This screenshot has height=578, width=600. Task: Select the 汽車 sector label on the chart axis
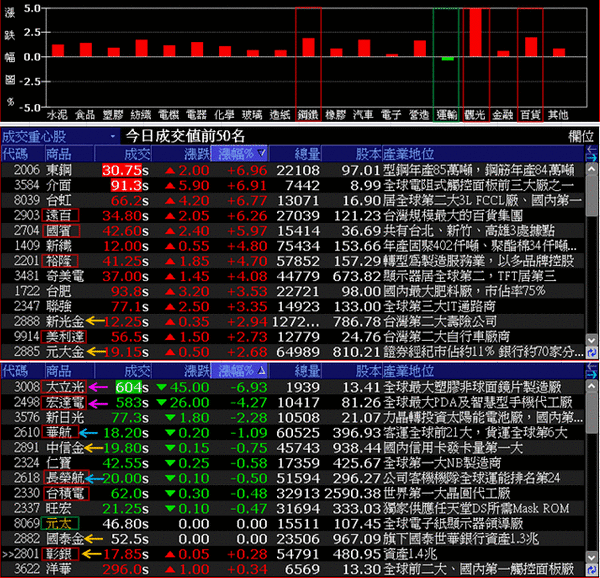point(363,115)
